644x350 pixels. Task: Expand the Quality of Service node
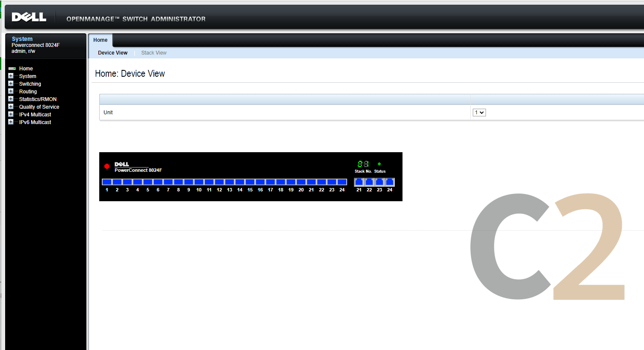[11, 107]
